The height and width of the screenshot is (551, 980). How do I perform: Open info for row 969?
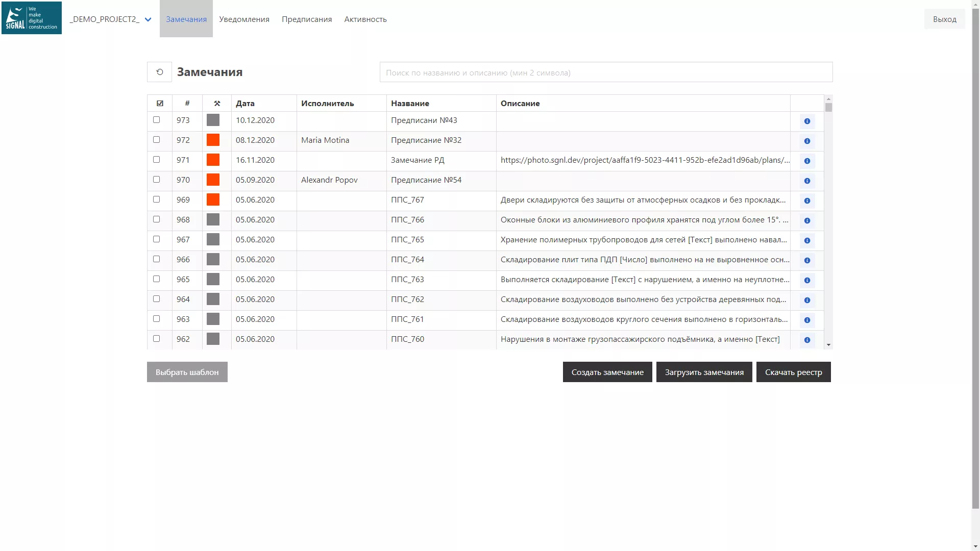coord(807,201)
